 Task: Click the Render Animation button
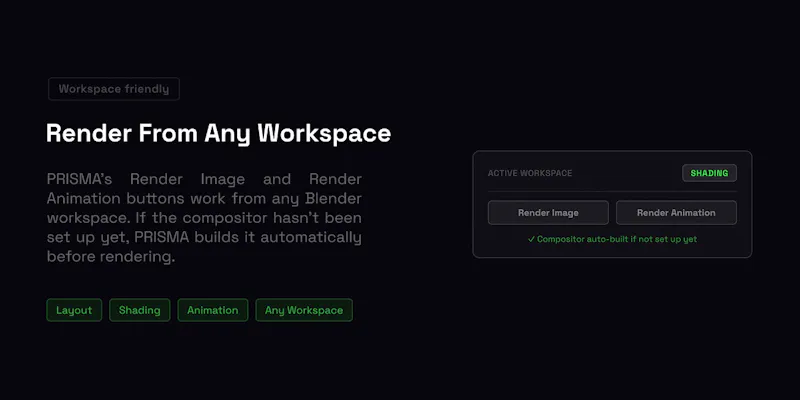point(676,213)
